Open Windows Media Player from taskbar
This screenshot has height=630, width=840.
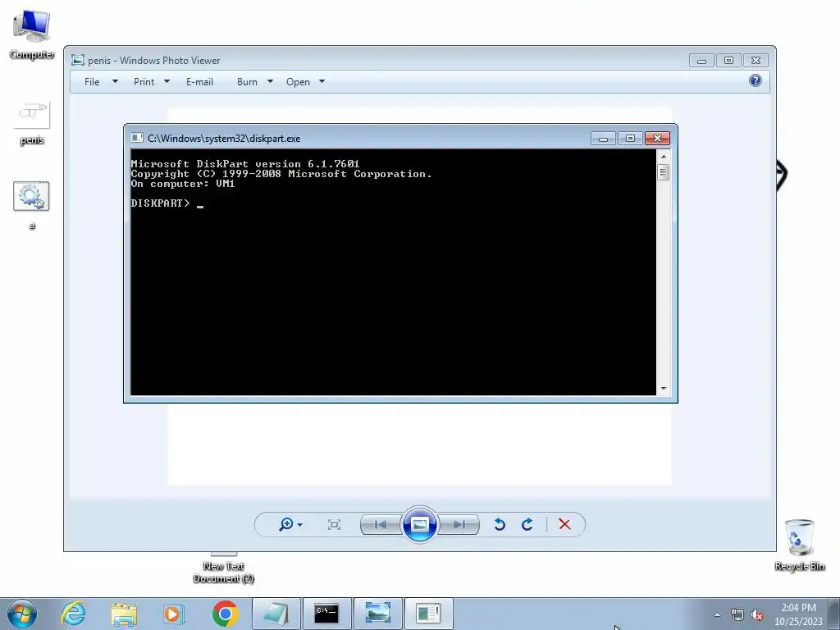point(174,614)
